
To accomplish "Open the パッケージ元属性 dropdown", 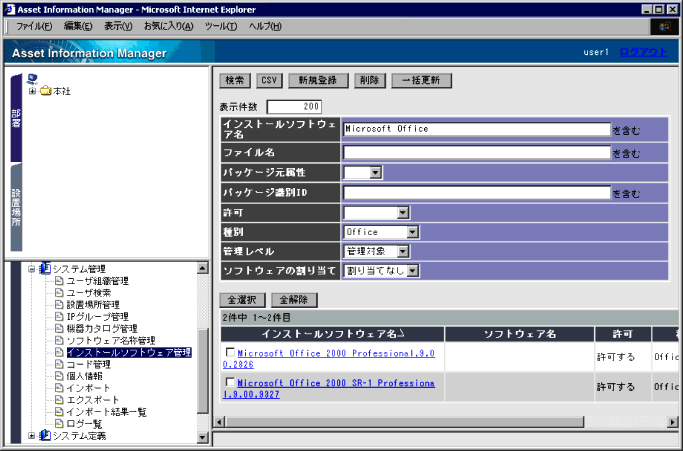I will click(x=376, y=173).
